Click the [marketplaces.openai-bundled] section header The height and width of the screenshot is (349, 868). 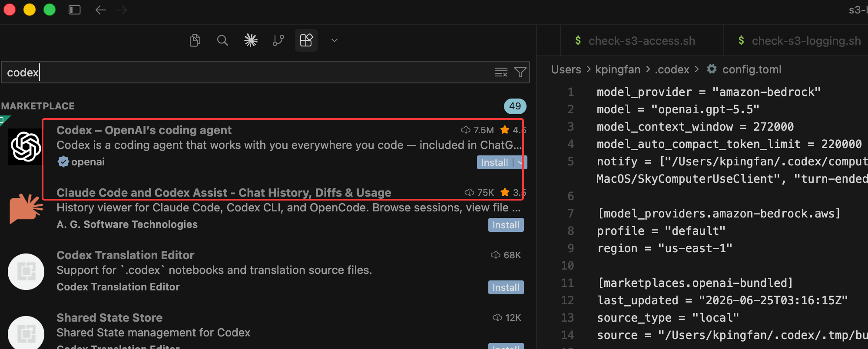[x=695, y=283]
